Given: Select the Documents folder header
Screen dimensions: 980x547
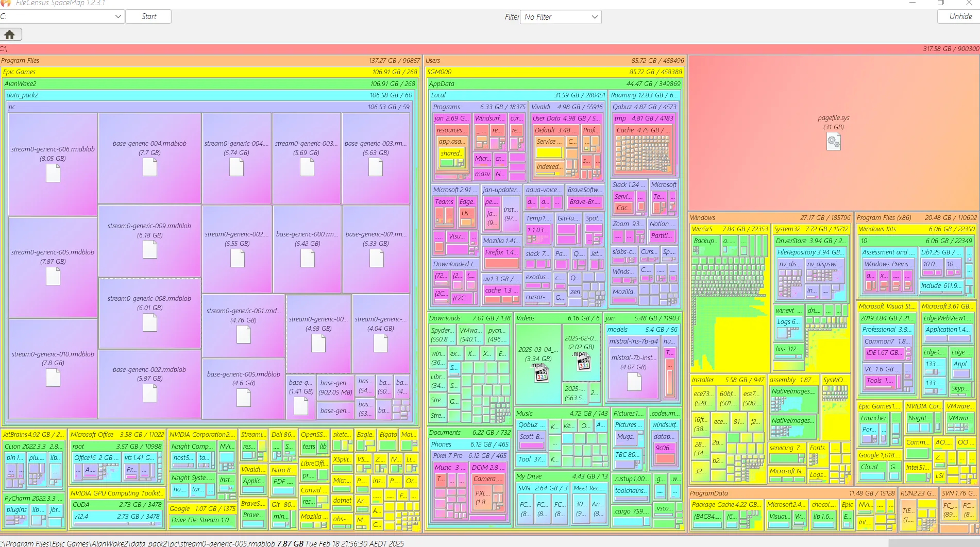Looking at the screenshot, I should [x=470, y=432].
